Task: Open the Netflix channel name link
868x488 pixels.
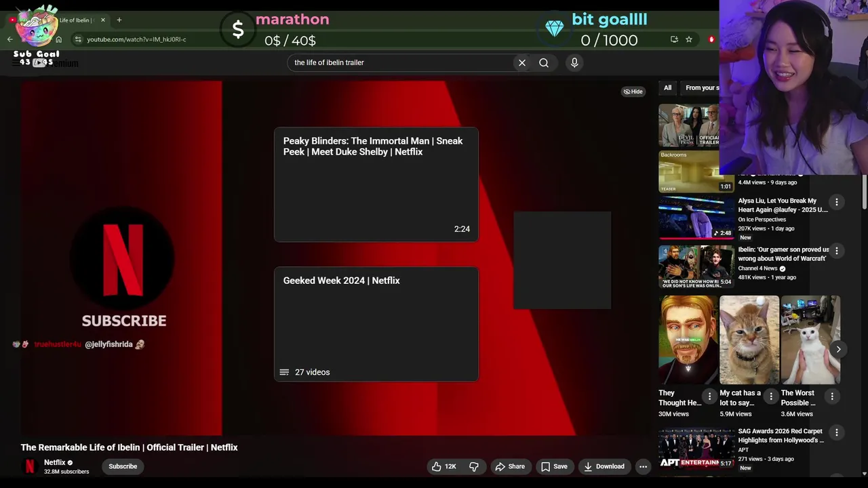Action: pyautogui.click(x=54, y=462)
